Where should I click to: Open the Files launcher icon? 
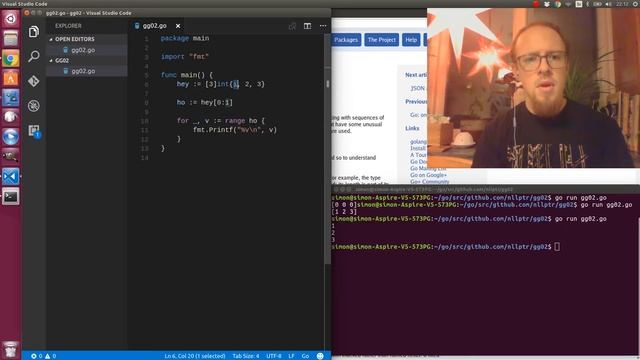11,39
